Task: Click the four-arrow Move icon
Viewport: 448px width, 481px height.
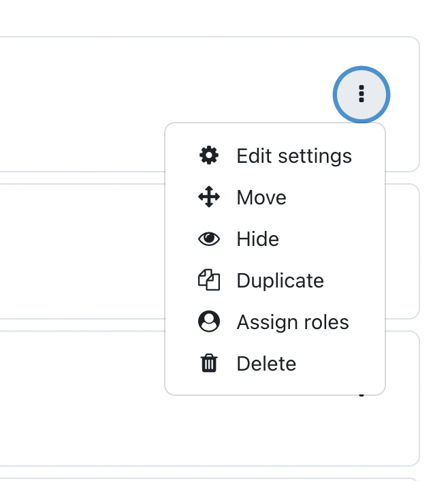Action: tap(209, 197)
